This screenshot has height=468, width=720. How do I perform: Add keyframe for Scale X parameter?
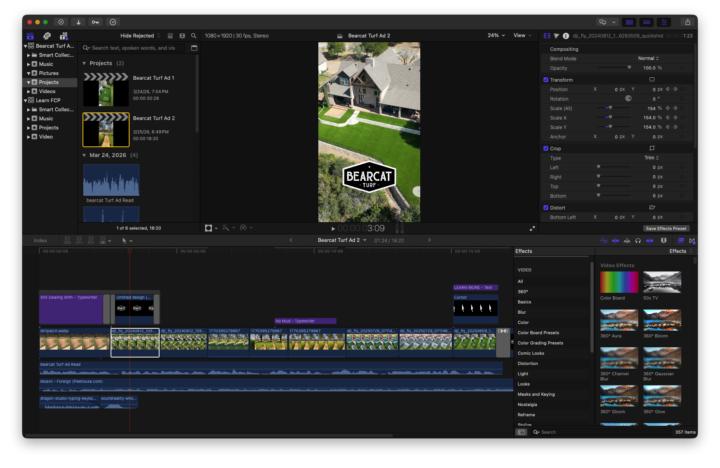click(675, 118)
